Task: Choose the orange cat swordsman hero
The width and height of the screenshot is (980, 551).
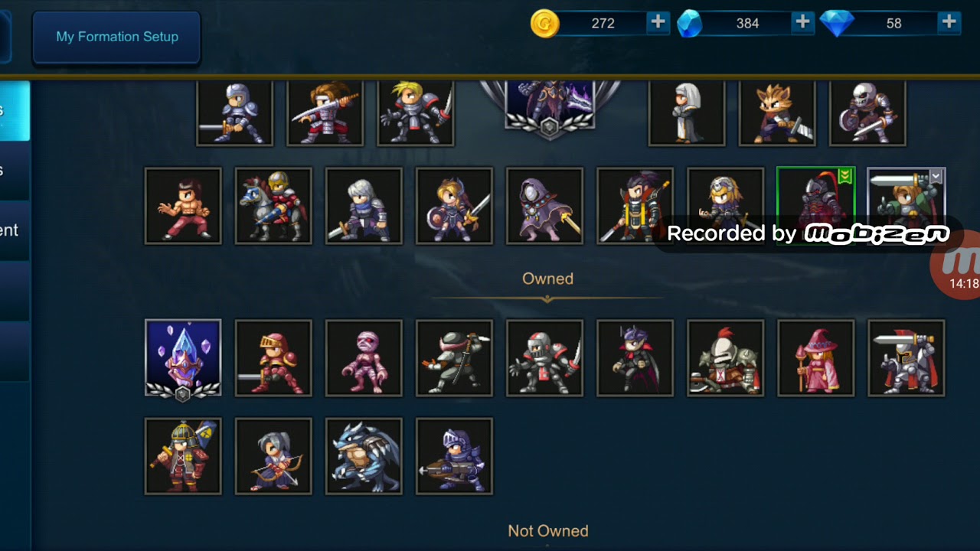Action: [x=777, y=112]
